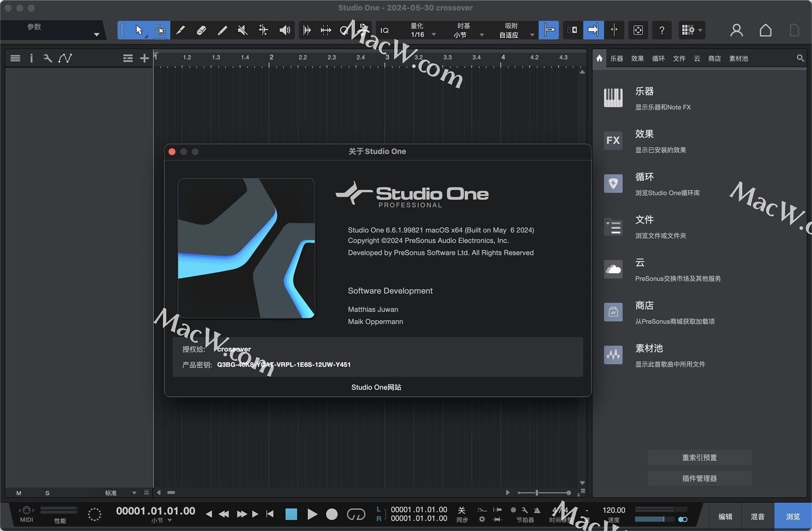
Task: Select the Range tool
Action: (160, 30)
